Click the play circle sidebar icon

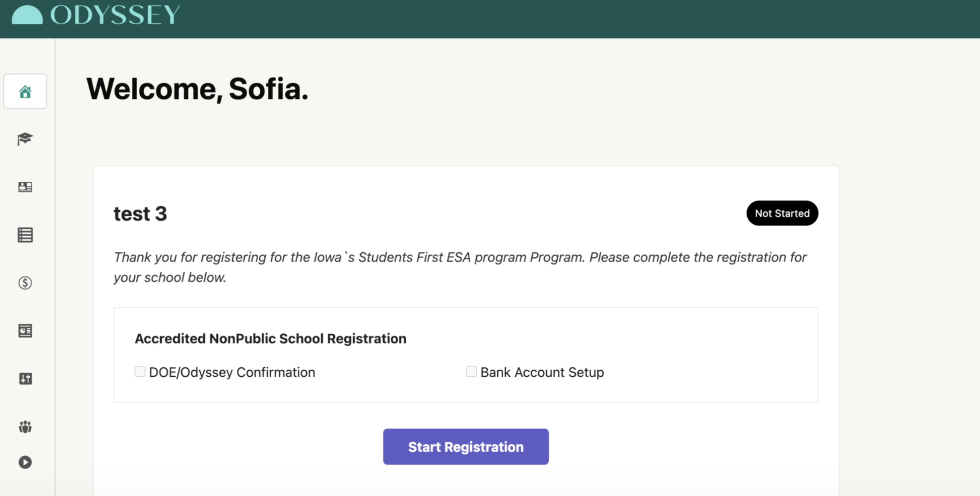point(25,462)
